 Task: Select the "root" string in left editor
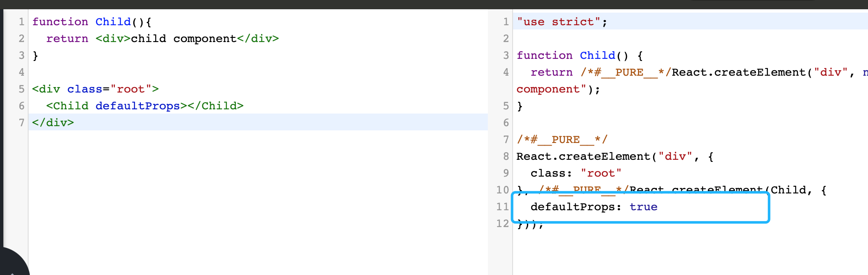[131, 89]
